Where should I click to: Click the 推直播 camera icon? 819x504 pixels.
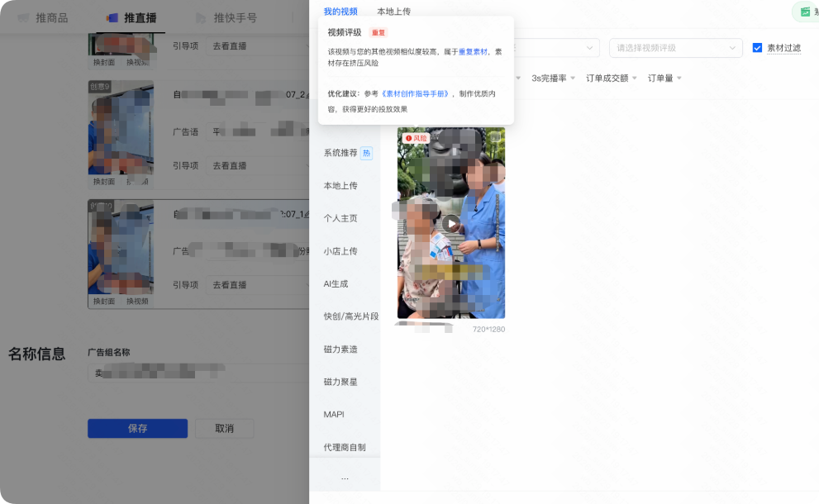click(112, 17)
